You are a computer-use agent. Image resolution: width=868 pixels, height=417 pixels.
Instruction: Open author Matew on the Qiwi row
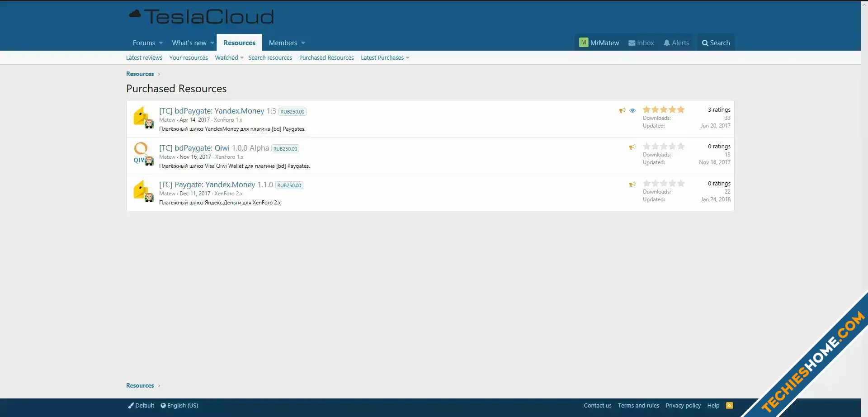(x=167, y=157)
